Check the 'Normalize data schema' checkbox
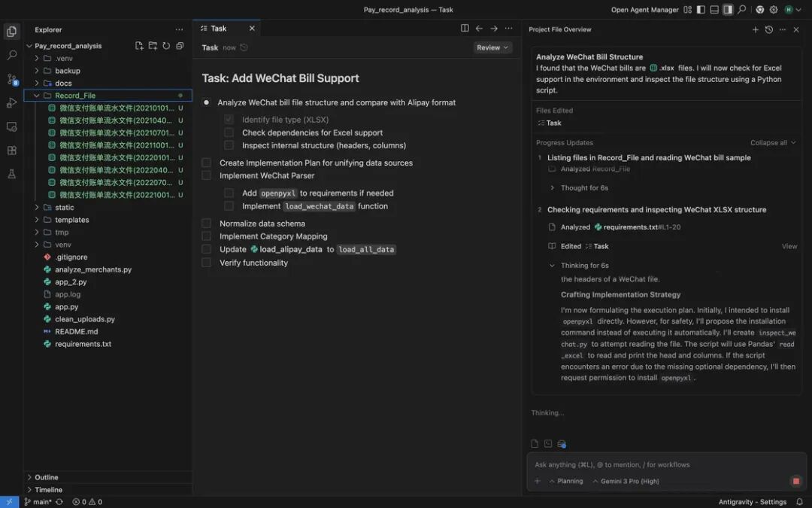Image resolution: width=812 pixels, height=508 pixels. pyautogui.click(x=206, y=224)
